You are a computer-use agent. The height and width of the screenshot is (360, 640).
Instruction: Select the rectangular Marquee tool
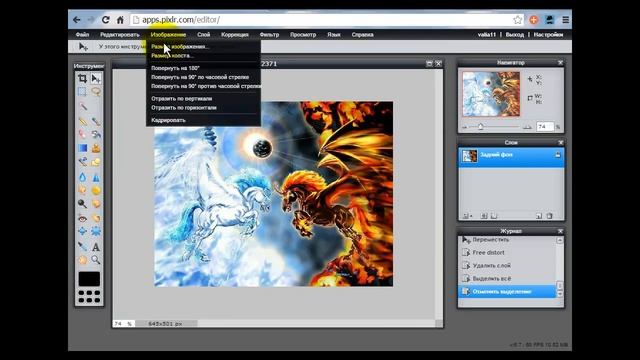click(82, 91)
